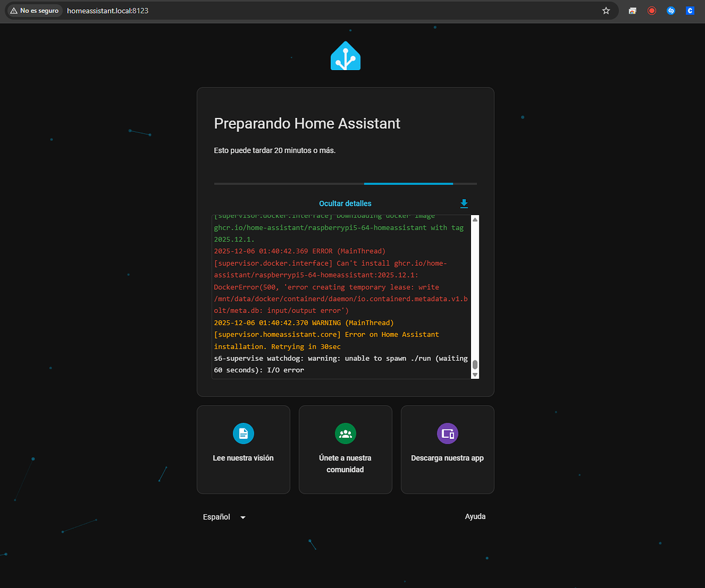Click the red screen recorder extension icon
Screen dimensions: 705x588
click(x=651, y=10)
